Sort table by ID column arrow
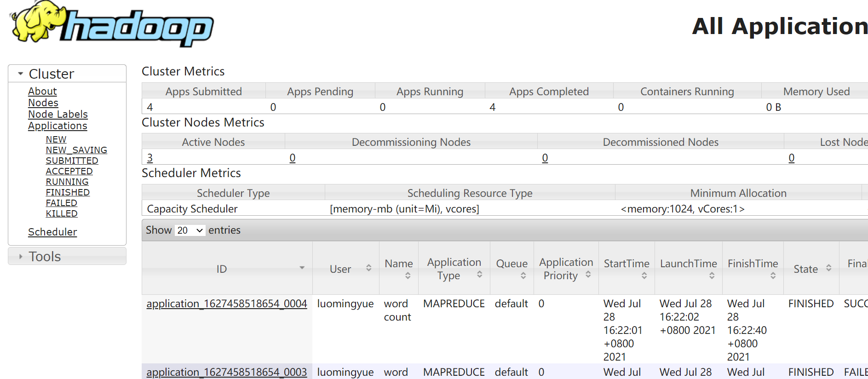868x379 pixels. pyautogui.click(x=302, y=268)
